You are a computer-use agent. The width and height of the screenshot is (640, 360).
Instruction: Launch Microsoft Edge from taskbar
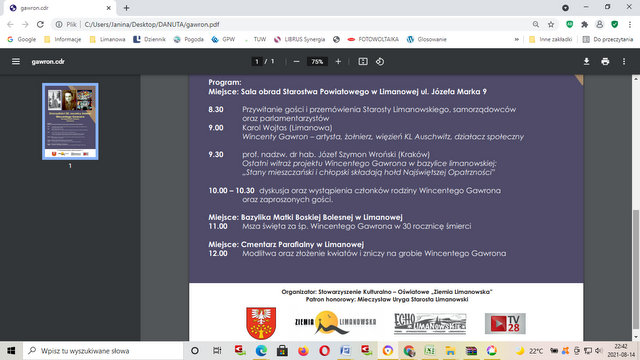coord(261,351)
